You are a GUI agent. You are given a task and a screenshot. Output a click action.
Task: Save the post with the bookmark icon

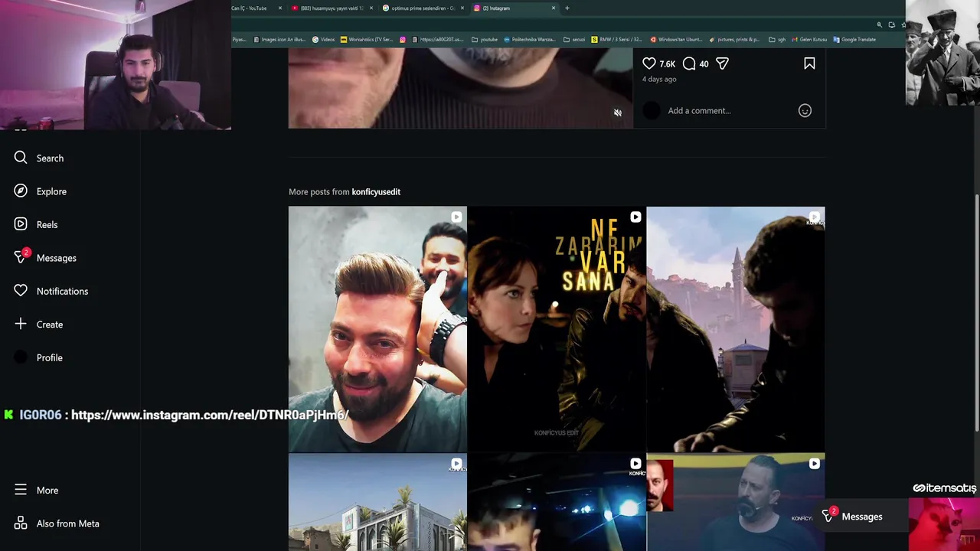(x=809, y=64)
